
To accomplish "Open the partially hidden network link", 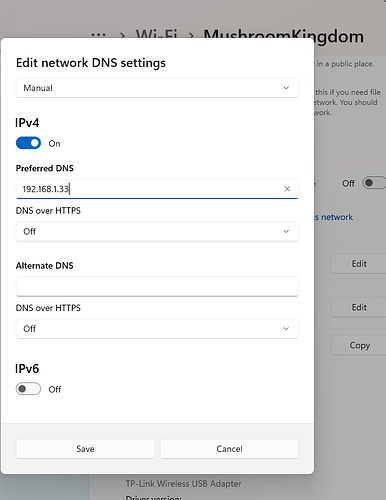I will pyautogui.click(x=333, y=217).
